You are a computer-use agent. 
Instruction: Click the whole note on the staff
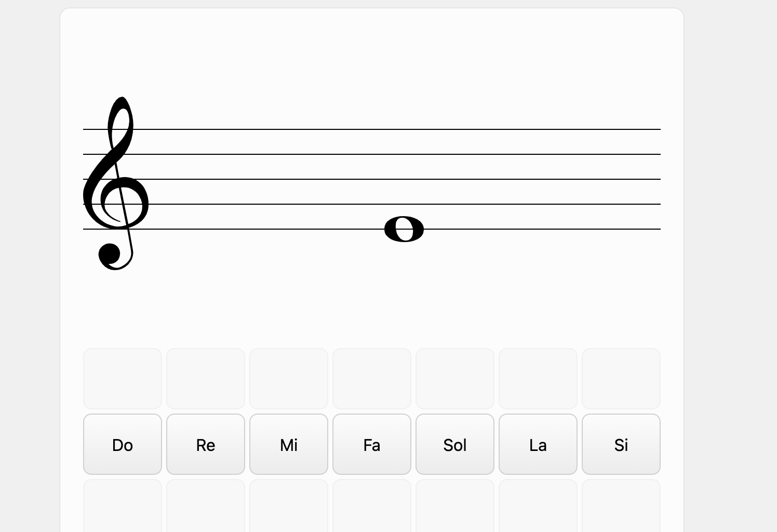click(x=404, y=229)
